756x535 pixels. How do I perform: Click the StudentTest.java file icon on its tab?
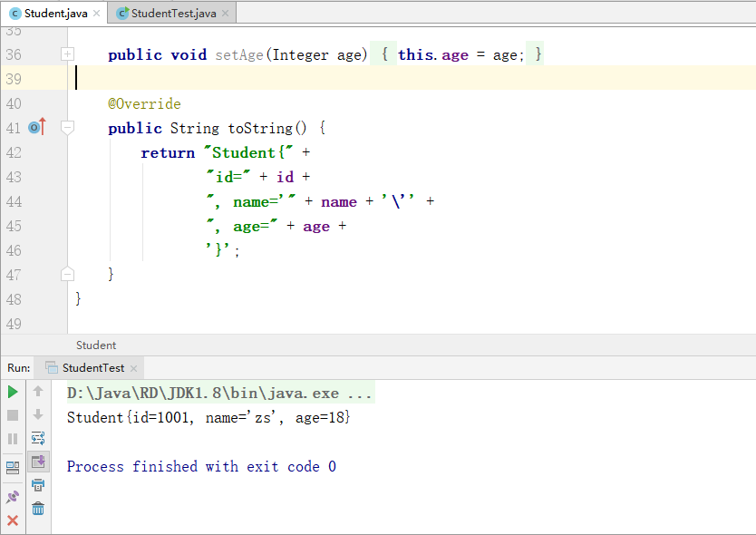(123, 13)
